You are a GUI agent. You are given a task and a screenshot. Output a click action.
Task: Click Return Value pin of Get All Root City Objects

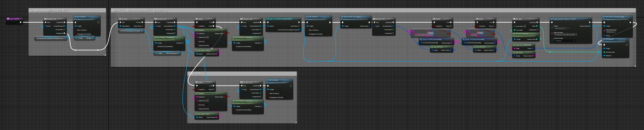369,26
